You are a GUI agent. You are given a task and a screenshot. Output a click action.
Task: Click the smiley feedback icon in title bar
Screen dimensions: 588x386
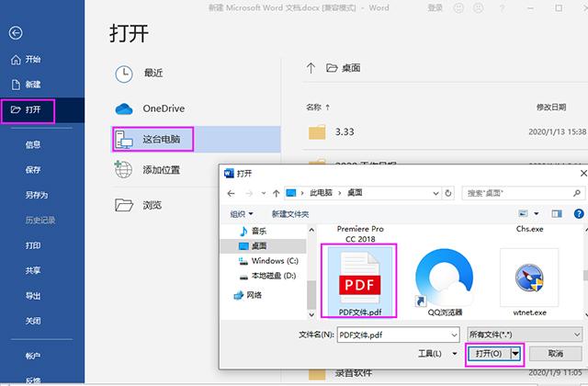pos(458,8)
